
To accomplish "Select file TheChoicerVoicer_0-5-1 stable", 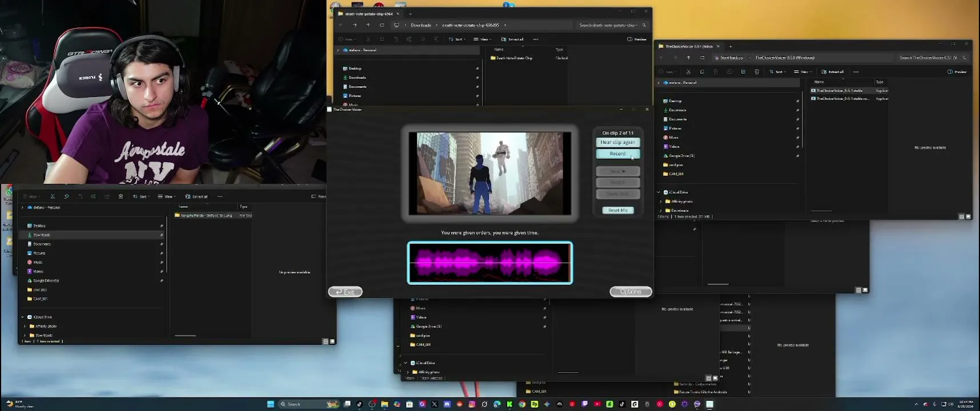I will point(840,91).
